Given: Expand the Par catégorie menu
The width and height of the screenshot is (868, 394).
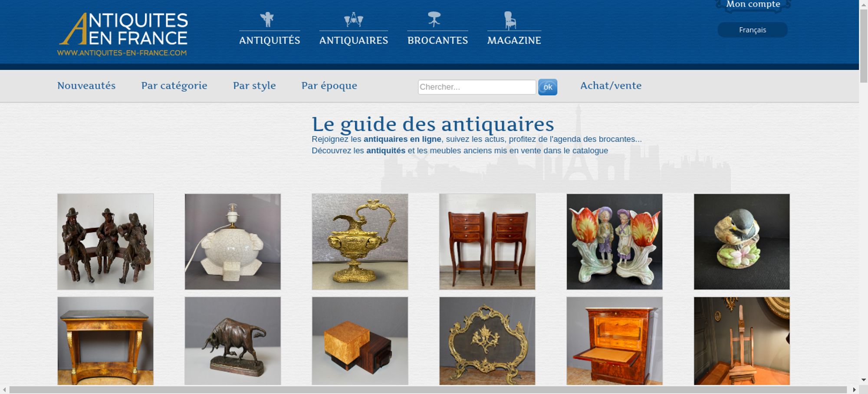Looking at the screenshot, I should tap(174, 86).
